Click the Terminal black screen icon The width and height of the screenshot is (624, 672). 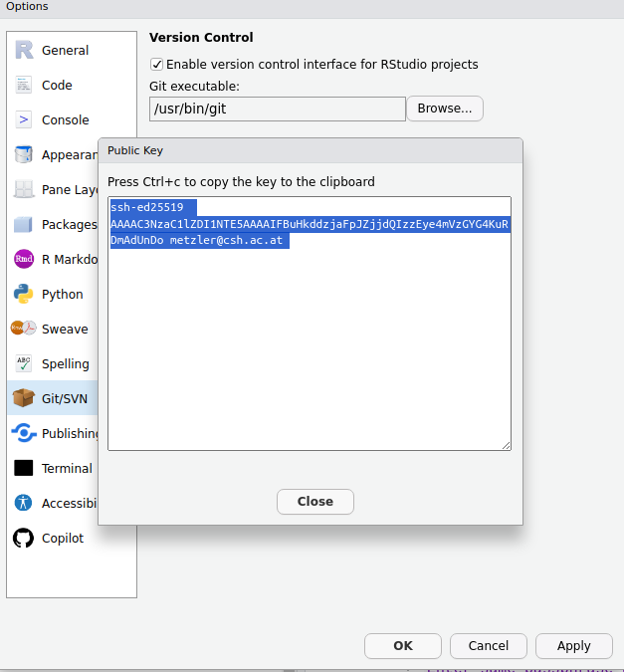(x=24, y=469)
